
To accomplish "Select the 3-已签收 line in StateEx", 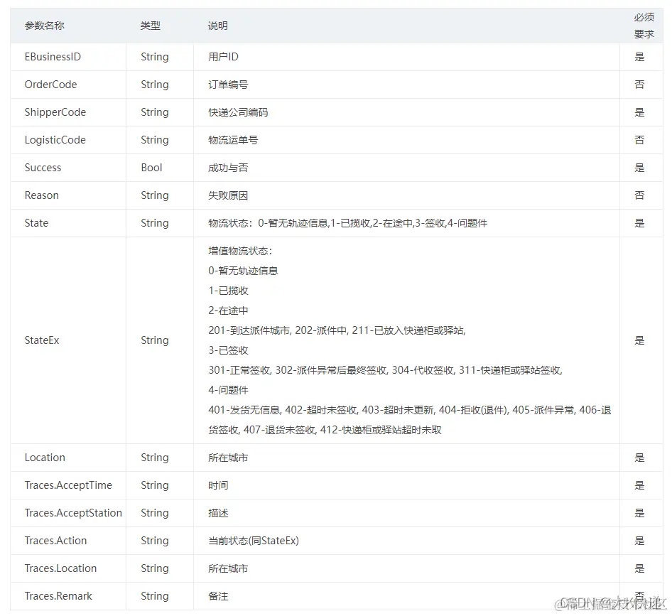I will pyautogui.click(x=229, y=350).
